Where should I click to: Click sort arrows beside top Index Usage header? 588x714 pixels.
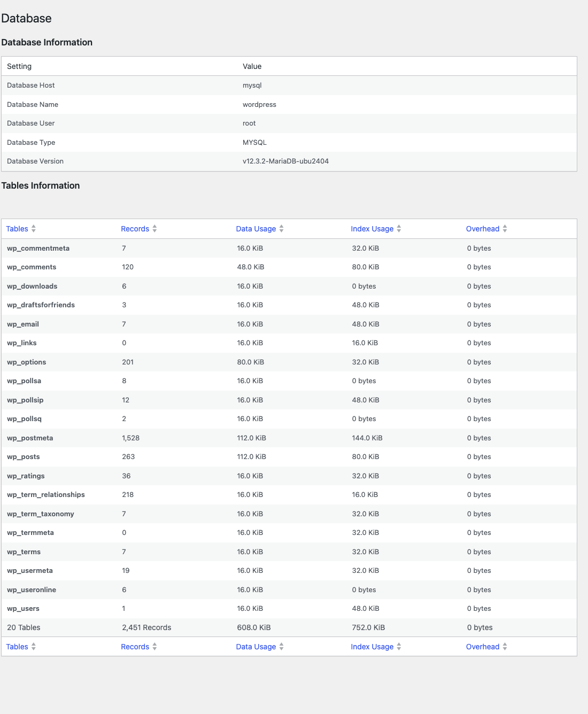tap(399, 229)
